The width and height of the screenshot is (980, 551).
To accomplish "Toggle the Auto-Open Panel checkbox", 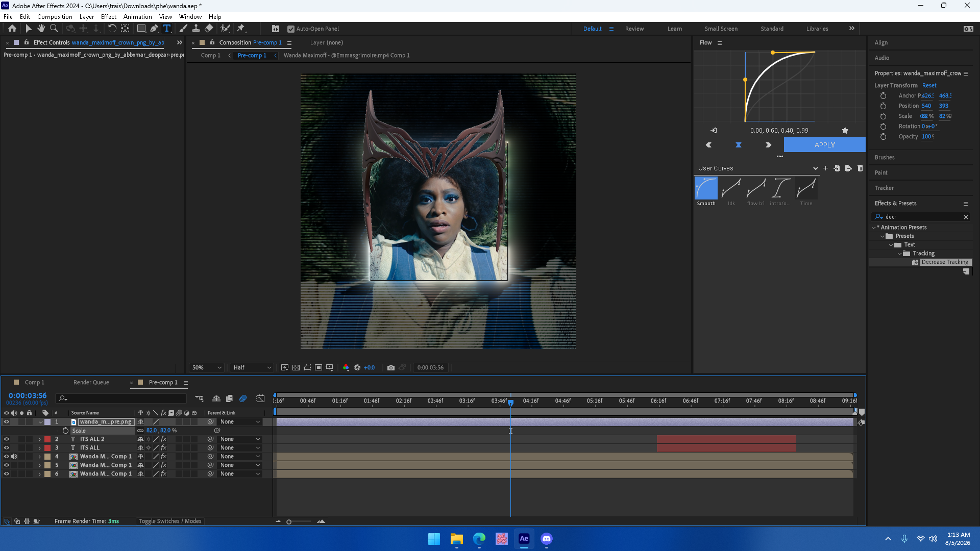I will tap(291, 29).
